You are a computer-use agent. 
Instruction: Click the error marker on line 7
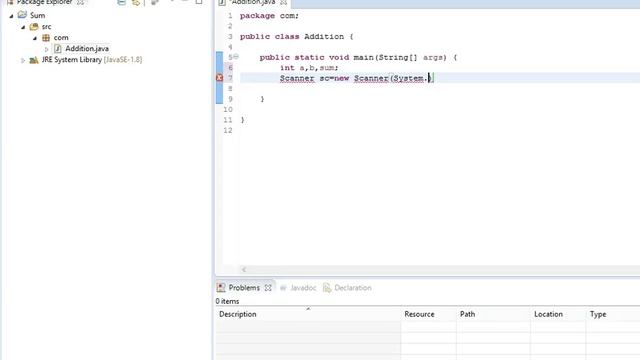pos(219,78)
